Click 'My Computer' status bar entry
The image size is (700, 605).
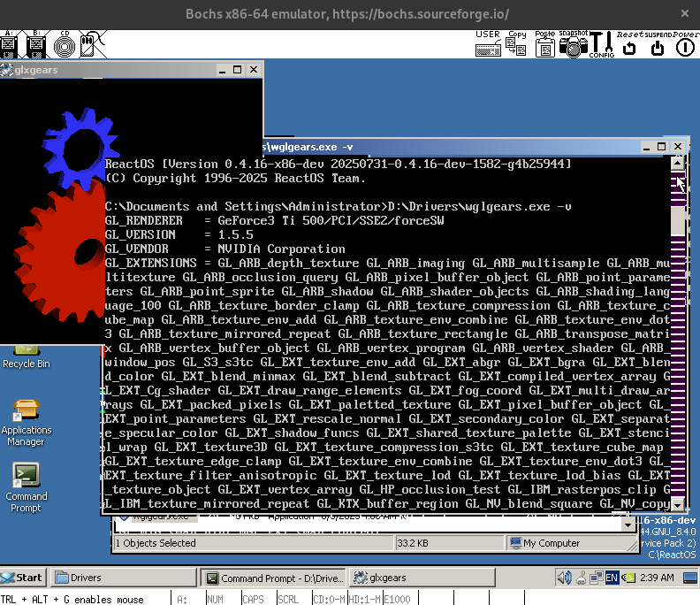click(x=552, y=543)
